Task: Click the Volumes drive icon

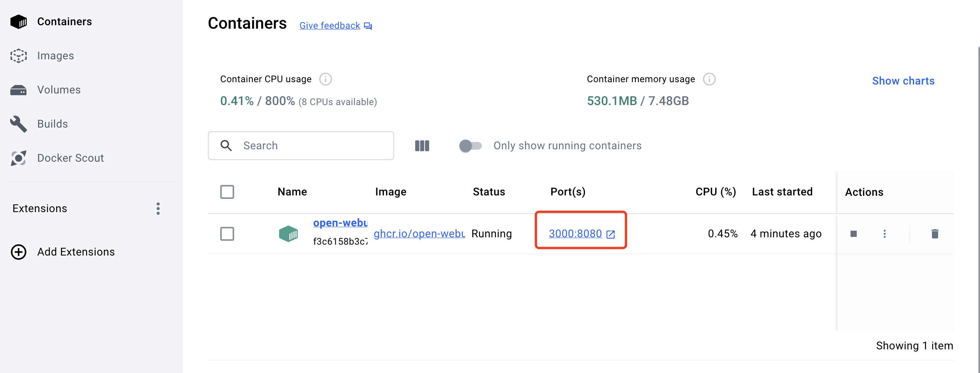Action: tap(18, 90)
